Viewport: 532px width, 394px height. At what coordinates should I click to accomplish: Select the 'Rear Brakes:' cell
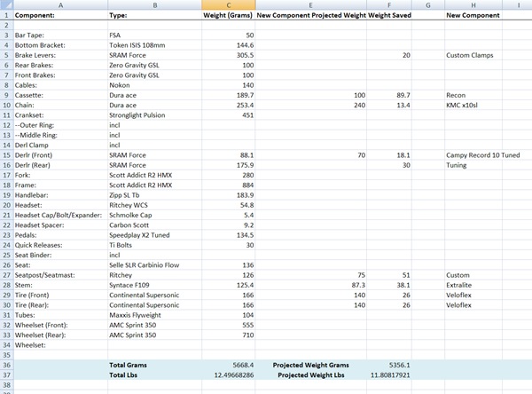click(x=60, y=65)
